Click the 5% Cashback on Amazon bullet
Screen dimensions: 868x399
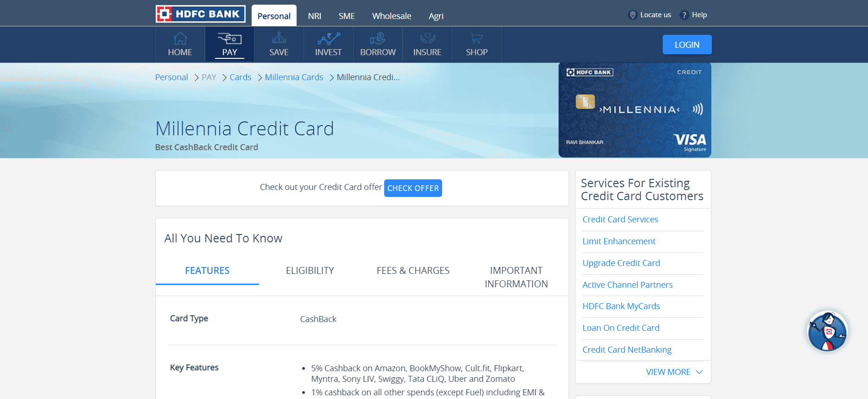[418, 374]
